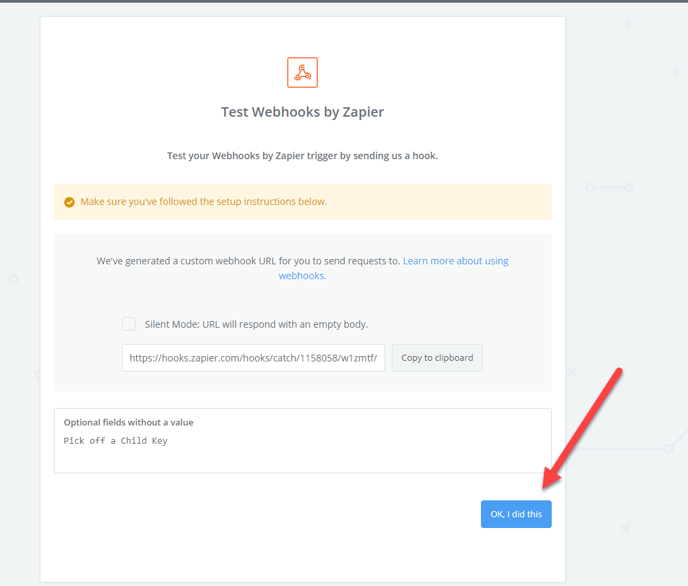The height and width of the screenshot is (586, 688).
Task: Click the orange checkmark icon in the warning banner
Action: (x=69, y=202)
